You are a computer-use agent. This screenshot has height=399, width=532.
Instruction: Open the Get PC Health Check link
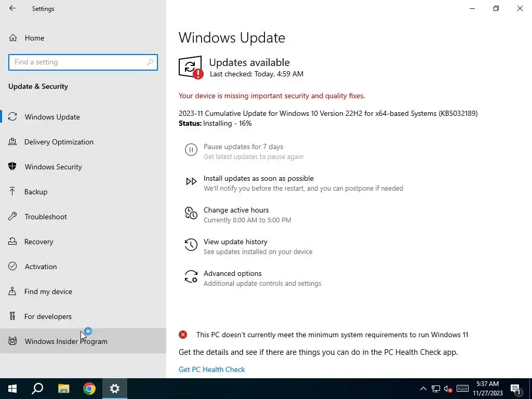pyautogui.click(x=212, y=369)
